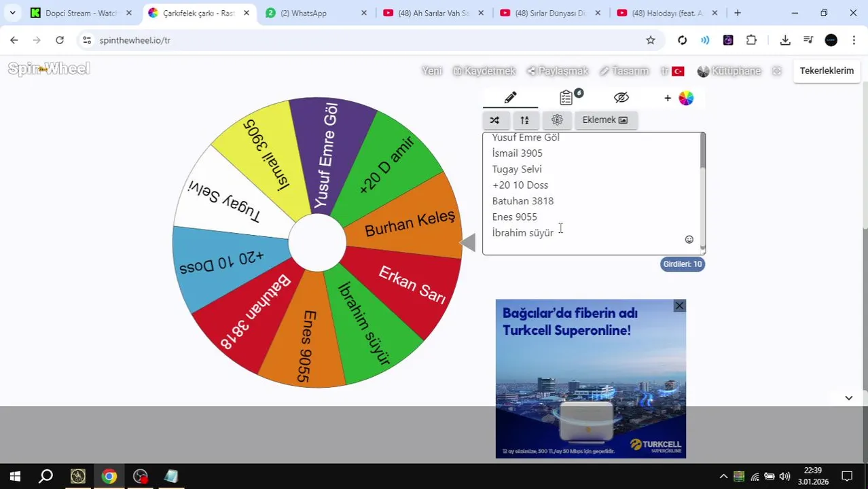Switch to WhatsApp tab
Image resolution: width=868 pixels, height=489 pixels.
(317, 13)
